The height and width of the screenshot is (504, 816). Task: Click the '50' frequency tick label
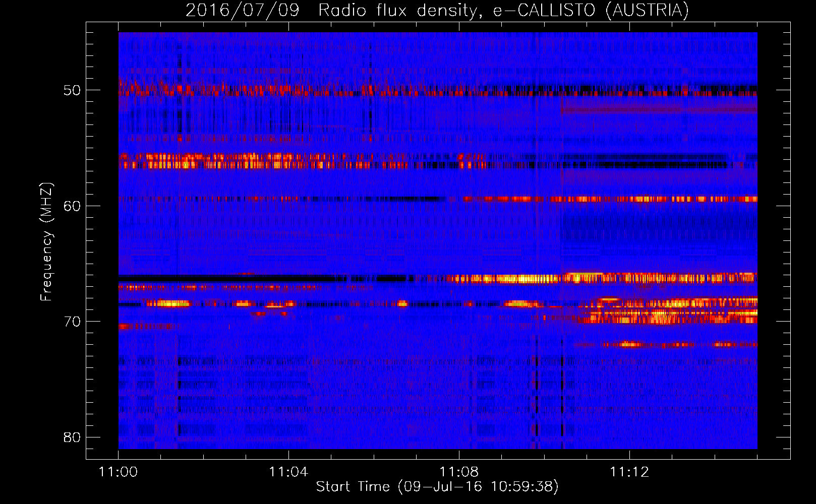[x=72, y=91]
